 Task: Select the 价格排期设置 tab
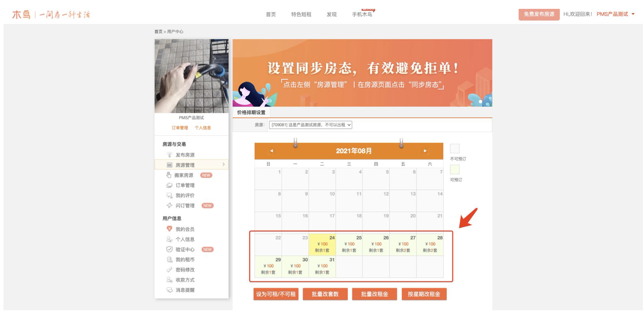click(251, 113)
